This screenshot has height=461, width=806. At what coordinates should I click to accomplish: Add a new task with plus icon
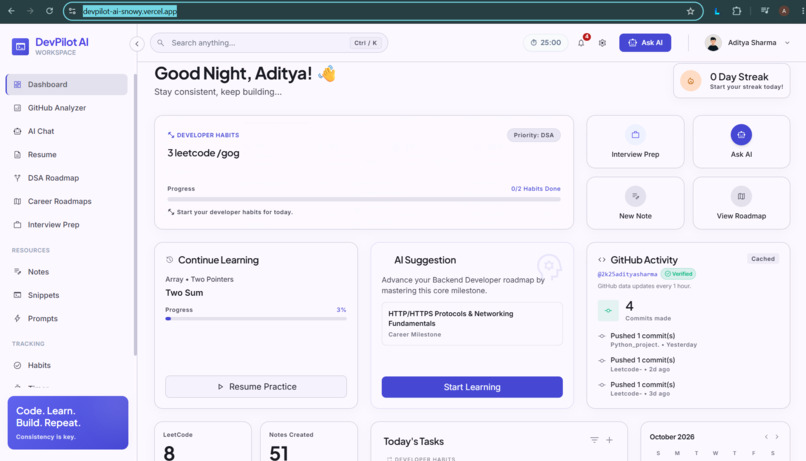(609, 440)
